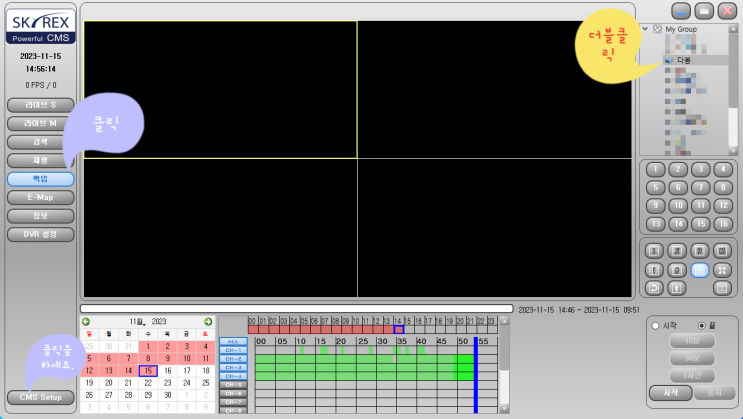Expand the My Group tree node
Viewport: 743px width, 419px height.
[x=645, y=30]
